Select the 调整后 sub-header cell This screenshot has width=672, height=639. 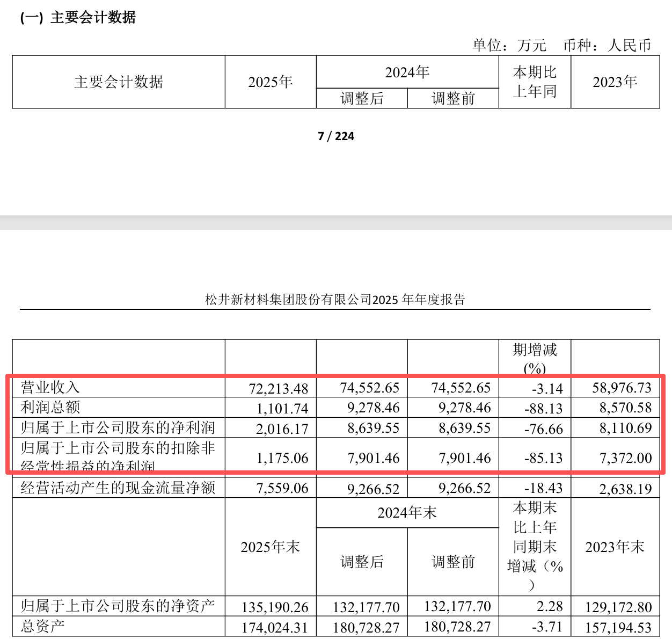click(362, 99)
